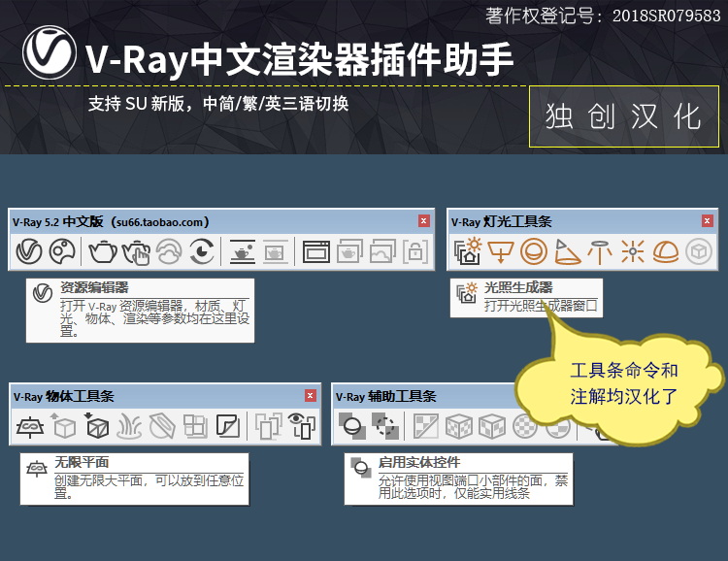The image size is (728, 561).
Task: Start render with the teapot icon
Action: click(103, 251)
